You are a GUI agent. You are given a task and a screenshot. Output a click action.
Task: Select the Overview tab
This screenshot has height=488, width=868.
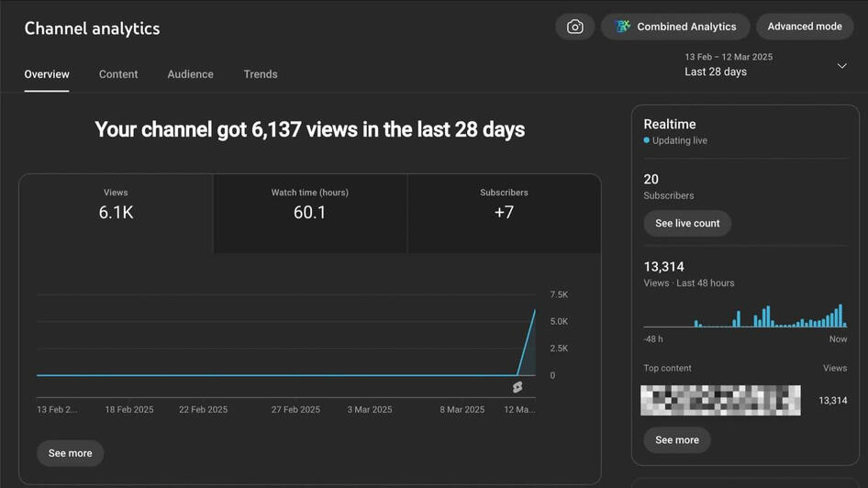point(47,74)
